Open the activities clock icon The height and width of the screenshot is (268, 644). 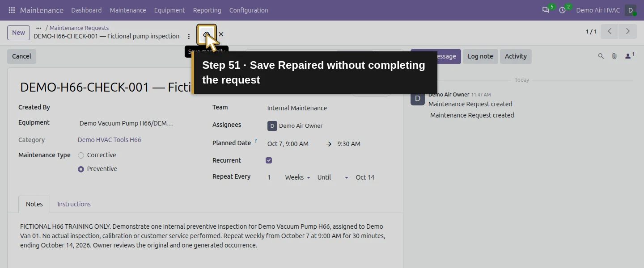(x=562, y=10)
